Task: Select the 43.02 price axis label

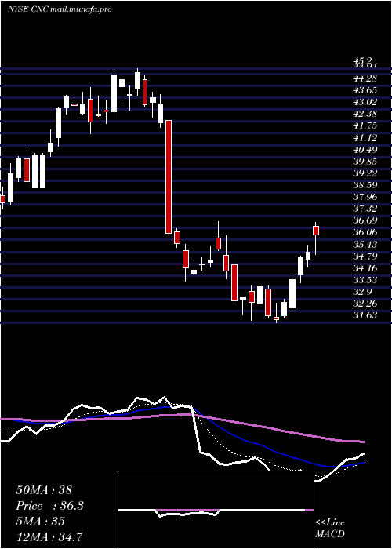Action: [365, 102]
